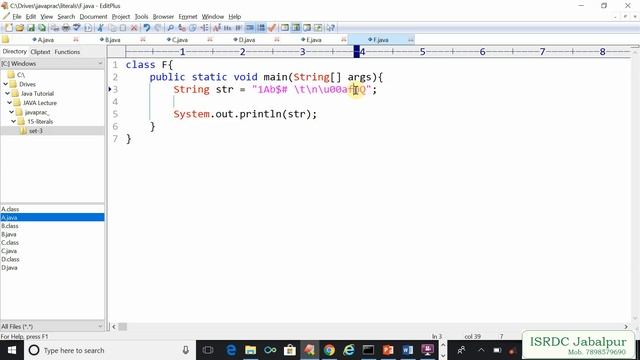Click the Copy toolbar icon

click(x=112, y=28)
